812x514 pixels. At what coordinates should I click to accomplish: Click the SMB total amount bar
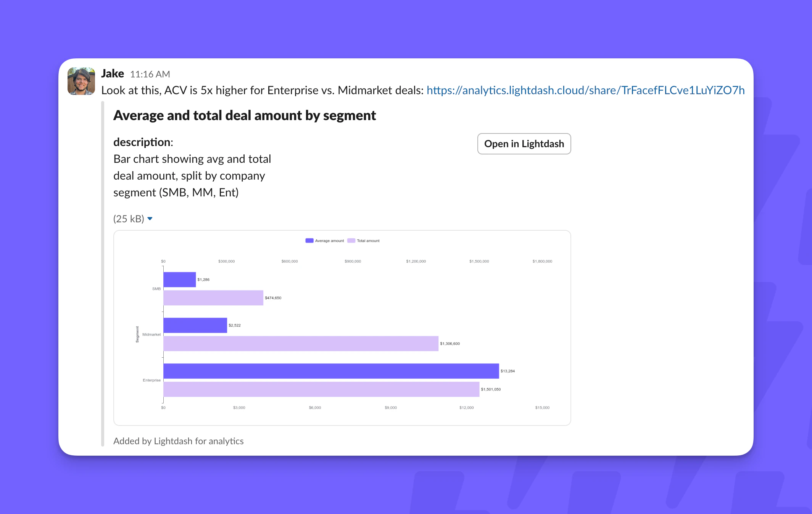pyautogui.click(x=213, y=298)
